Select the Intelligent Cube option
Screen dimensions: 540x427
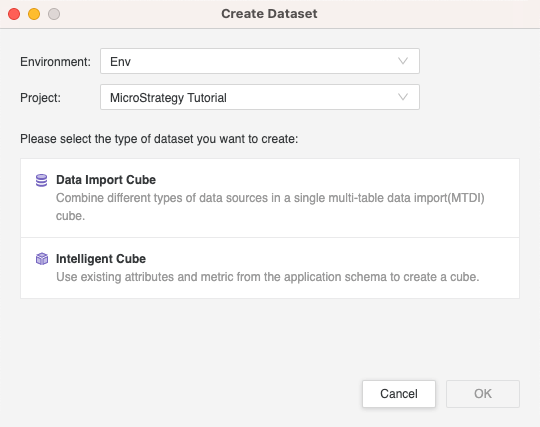coord(270,268)
